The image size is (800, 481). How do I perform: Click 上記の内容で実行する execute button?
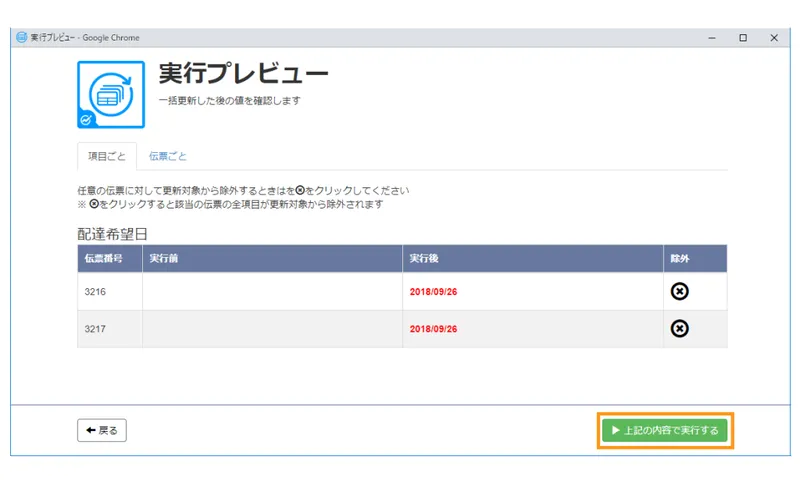(665, 431)
